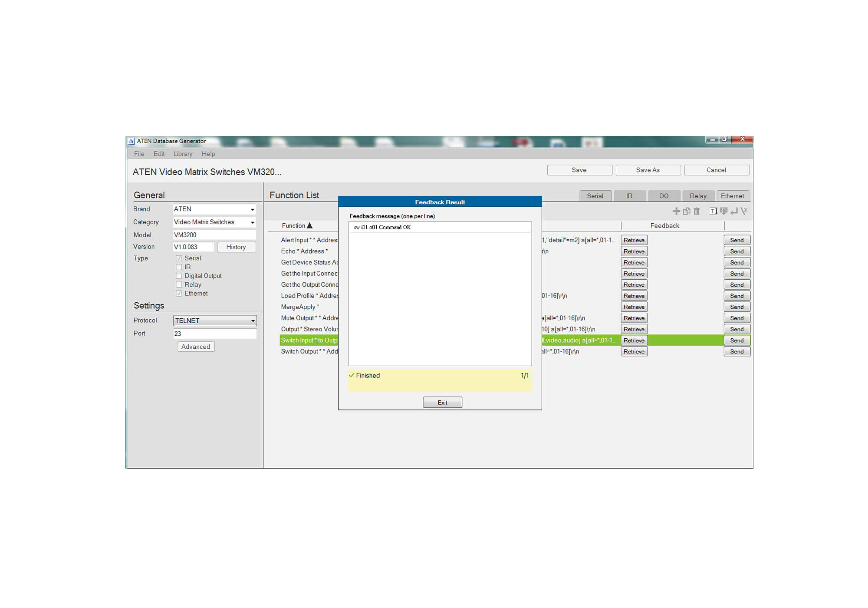Screen dimensions: 868x608
Task: Click the insert row down-arrow icon
Action: point(723,211)
